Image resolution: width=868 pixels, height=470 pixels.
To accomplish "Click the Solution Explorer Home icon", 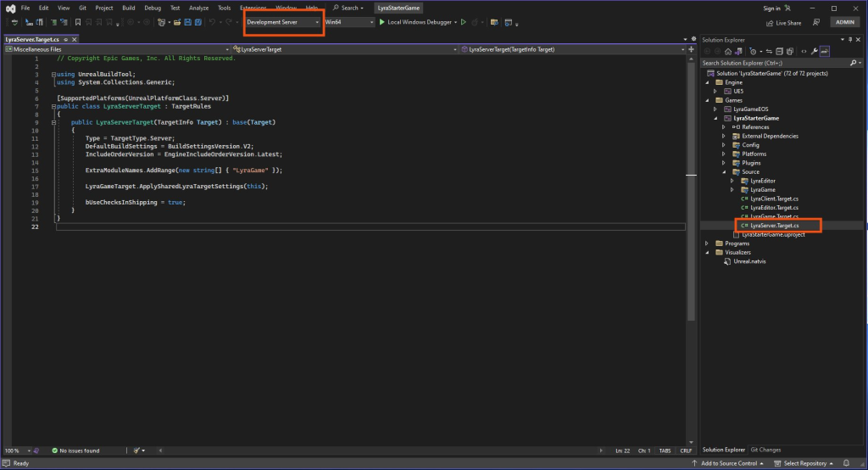I will 727,51.
